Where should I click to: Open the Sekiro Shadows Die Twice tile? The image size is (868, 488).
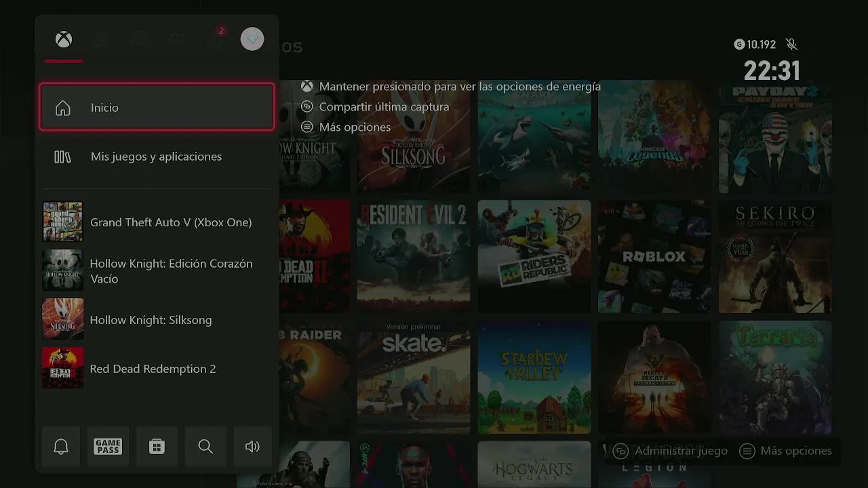pos(775,256)
